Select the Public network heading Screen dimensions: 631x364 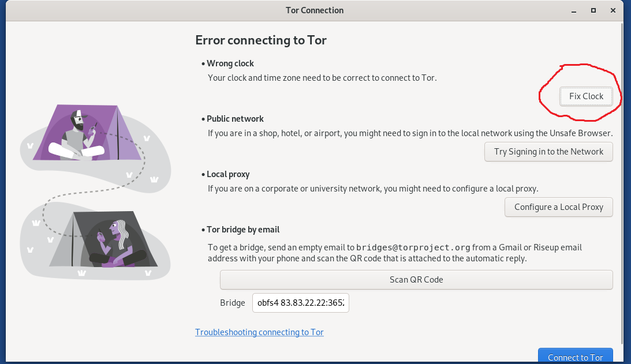coord(235,119)
